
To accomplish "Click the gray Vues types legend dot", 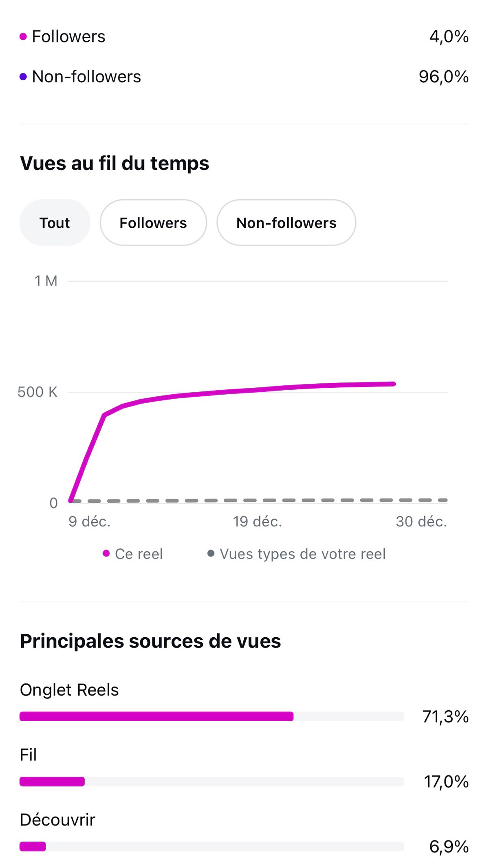I will (x=211, y=553).
